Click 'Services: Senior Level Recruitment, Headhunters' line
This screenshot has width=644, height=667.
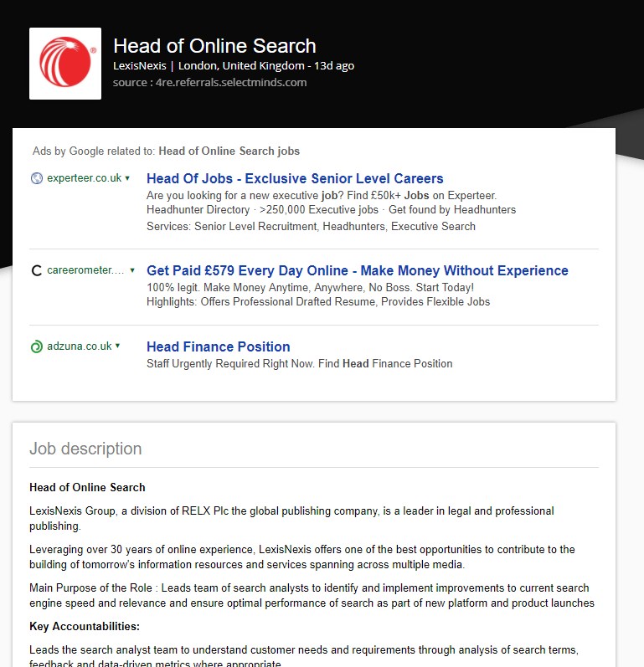[x=312, y=226]
